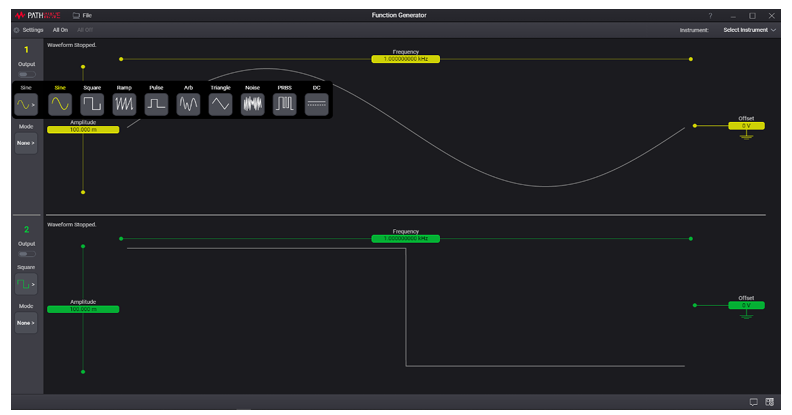Open the Settings menu

click(x=29, y=30)
